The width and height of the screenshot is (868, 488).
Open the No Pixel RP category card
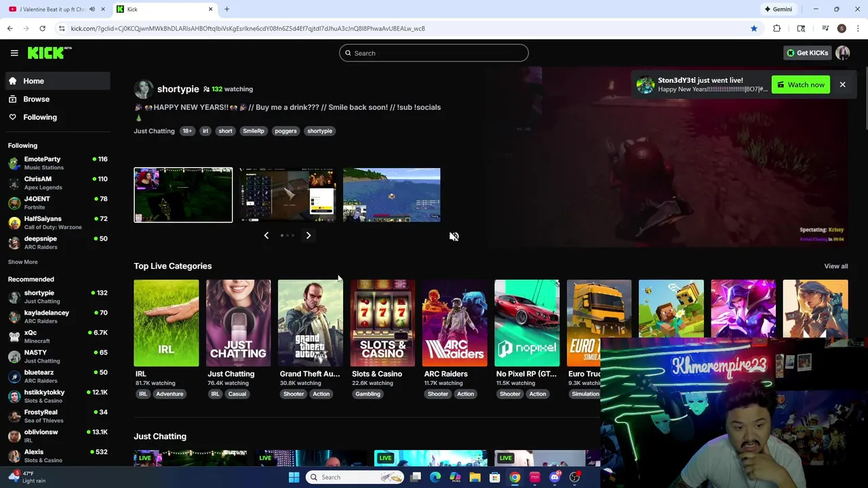[x=527, y=323]
